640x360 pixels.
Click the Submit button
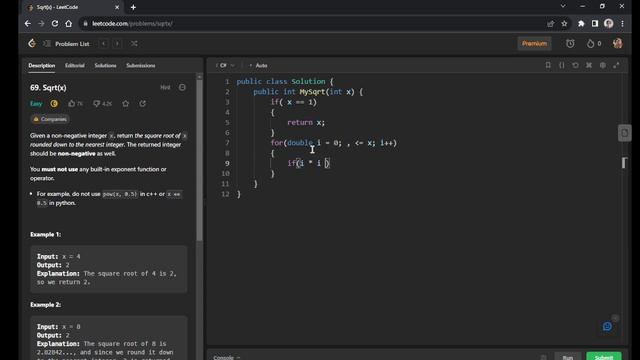pos(604,357)
